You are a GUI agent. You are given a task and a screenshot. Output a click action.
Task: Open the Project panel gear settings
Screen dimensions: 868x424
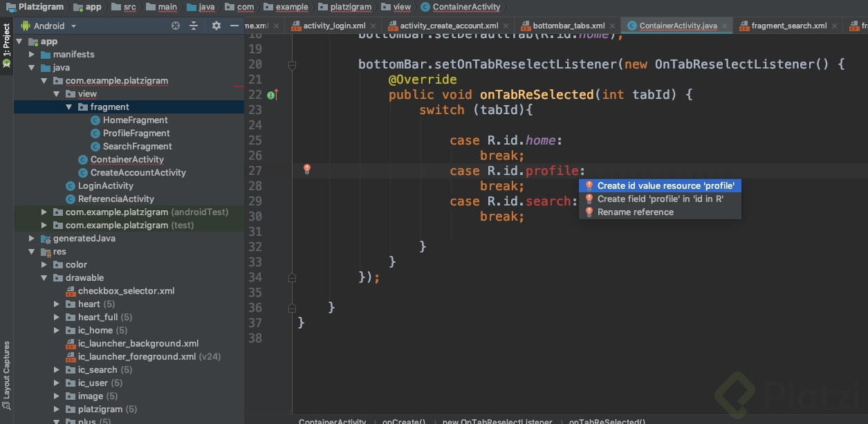(216, 26)
